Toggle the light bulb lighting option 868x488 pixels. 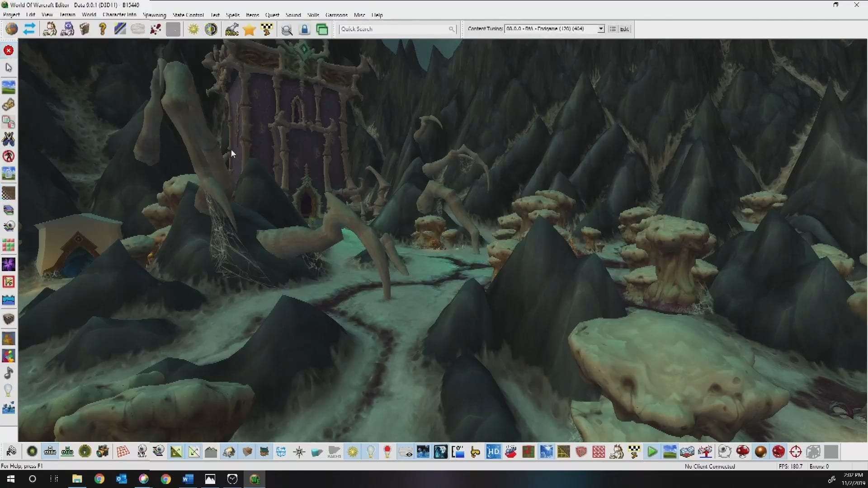(370, 451)
